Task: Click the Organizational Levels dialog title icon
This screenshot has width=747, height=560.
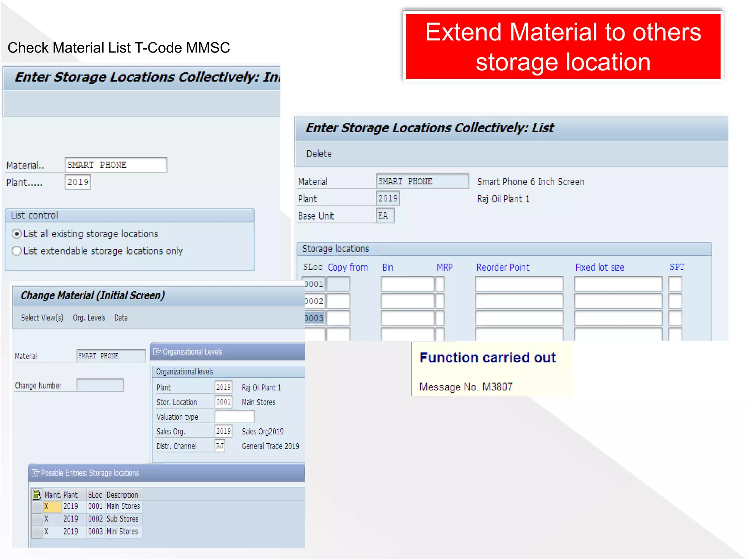Action: point(157,351)
